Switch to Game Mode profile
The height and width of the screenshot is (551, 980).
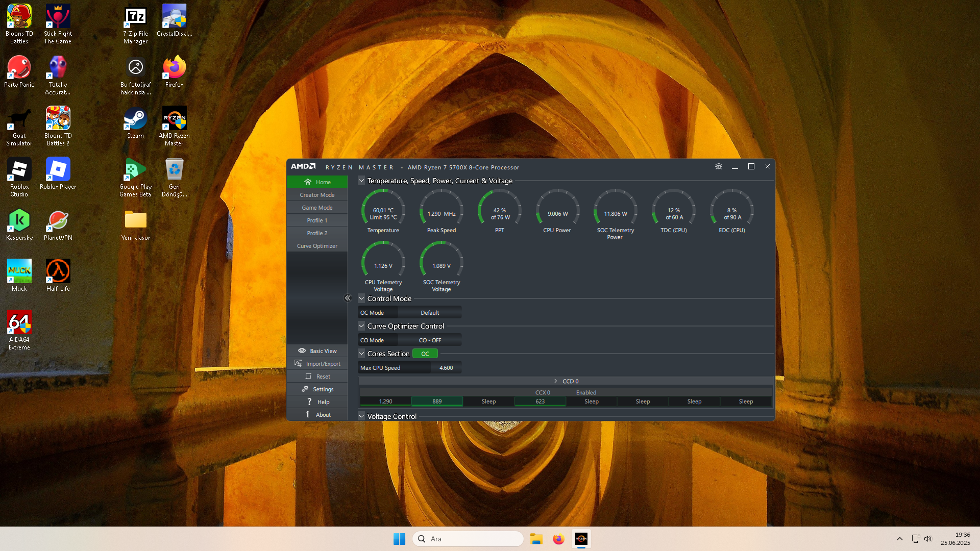(317, 208)
